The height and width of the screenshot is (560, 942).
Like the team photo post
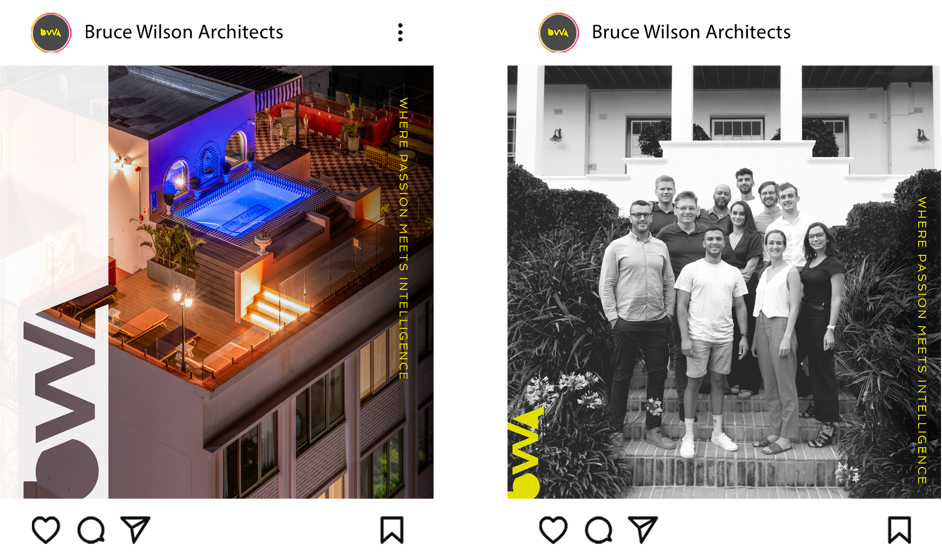click(553, 530)
